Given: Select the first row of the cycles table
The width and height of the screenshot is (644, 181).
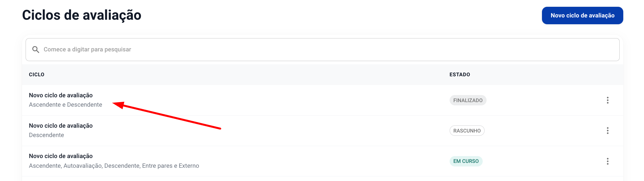Looking at the screenshot, I should click(323, 100).
